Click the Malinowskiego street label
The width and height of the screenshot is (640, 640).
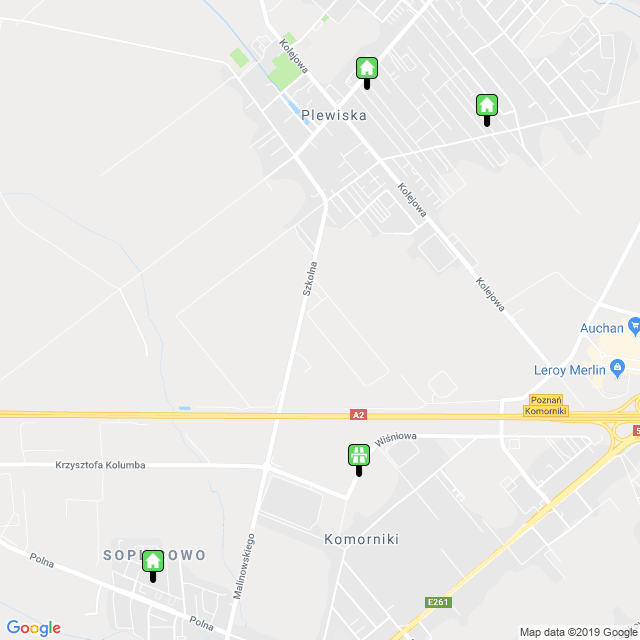coord(244,567)
